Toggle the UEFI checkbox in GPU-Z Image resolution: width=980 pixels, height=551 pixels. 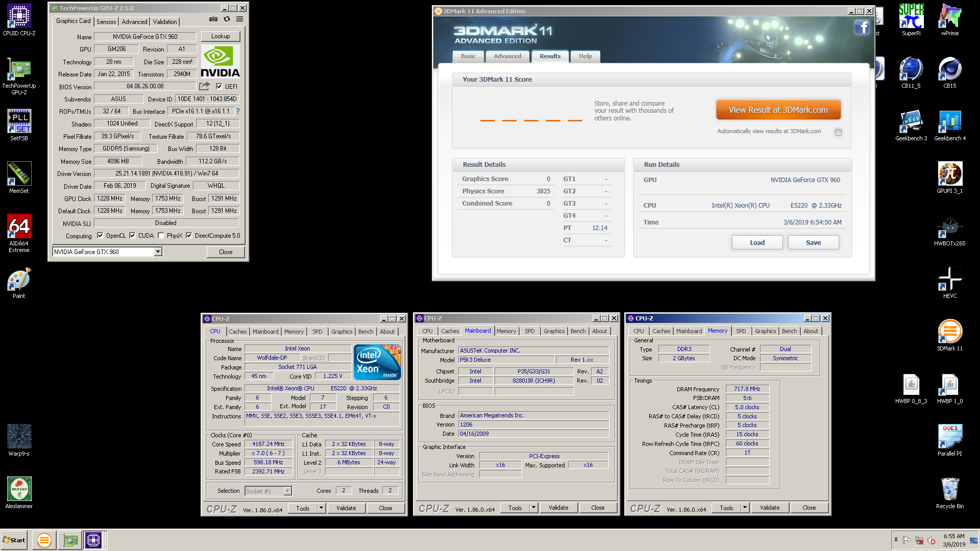coord(219,87)
